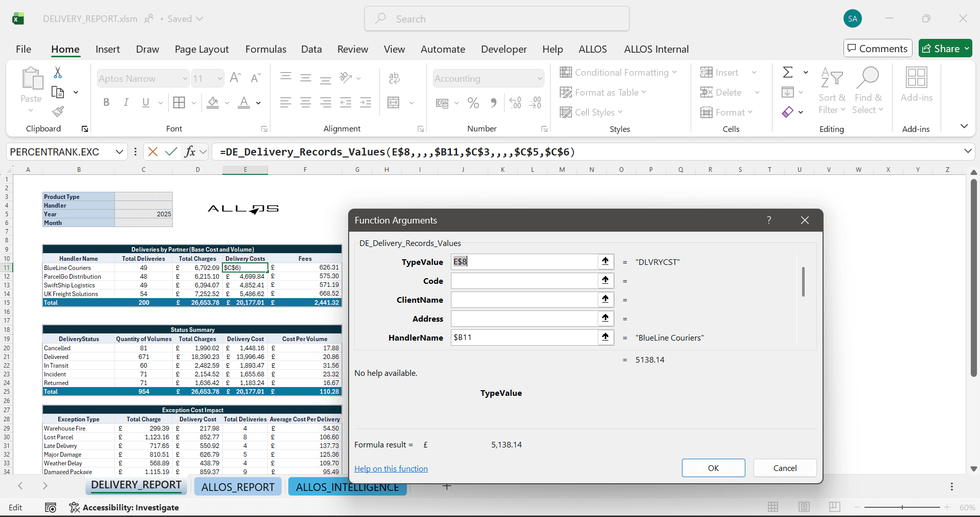
Task: Click the Cancel formula X icon
Action: click(x=152, y=151)
